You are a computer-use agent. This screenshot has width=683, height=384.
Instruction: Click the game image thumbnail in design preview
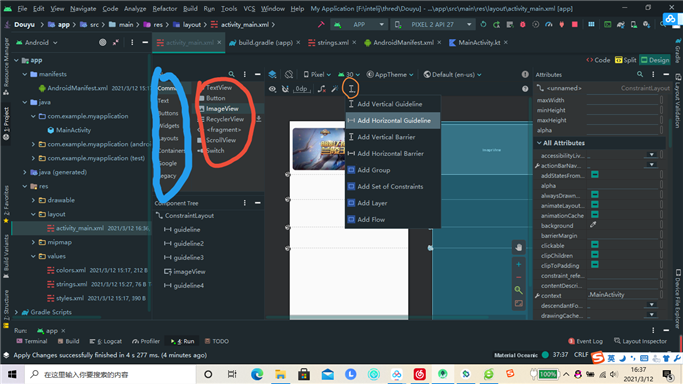coord(319,149)
